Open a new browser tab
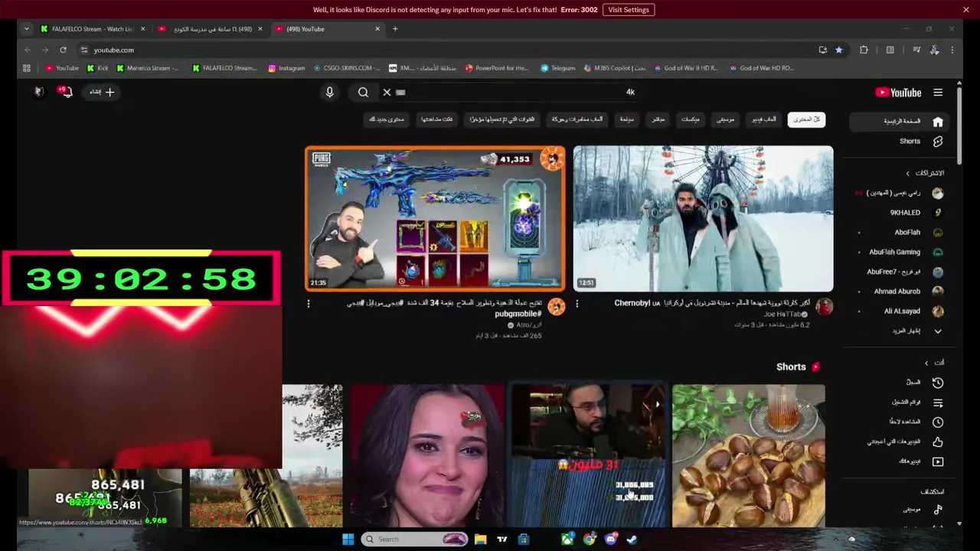The height and width of the screenshot is (551, 980). pos(395,29)
